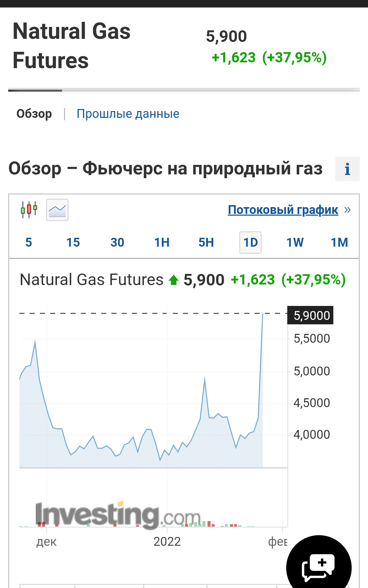This screenshot has height=588, width=368.
Task: Switch chart to 1M timeframe
Action: pos(339,243)
